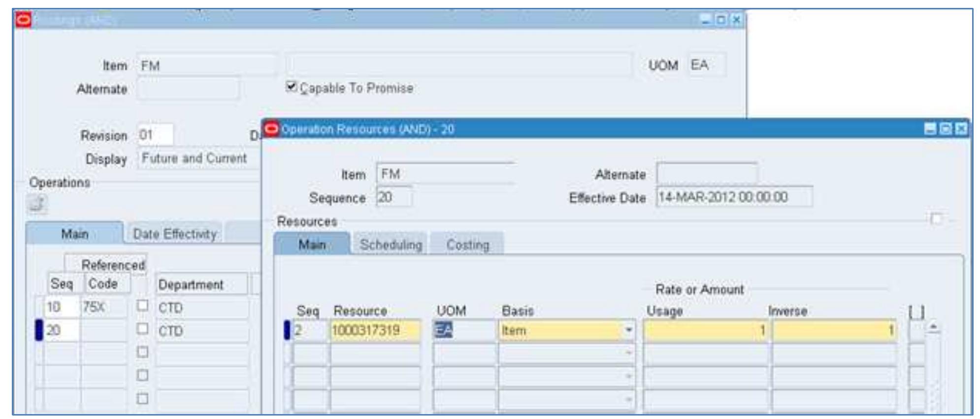Minimize the Operation Resources window
980x419 pixels.
[930, 129]
